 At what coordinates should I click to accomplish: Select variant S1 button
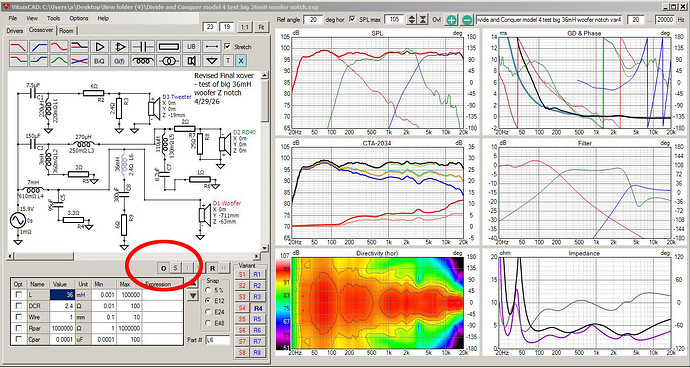tap(242, 275)
